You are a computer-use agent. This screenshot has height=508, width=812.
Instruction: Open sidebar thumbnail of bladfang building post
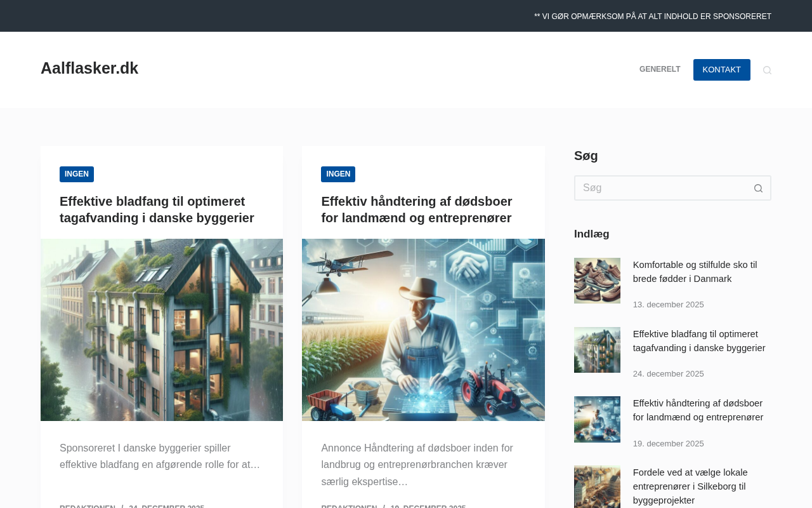point(597,350)
